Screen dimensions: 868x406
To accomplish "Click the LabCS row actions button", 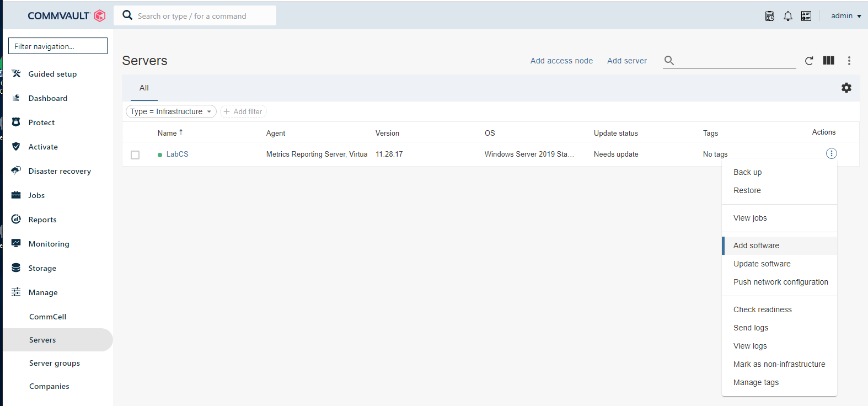I will point(831,153).
